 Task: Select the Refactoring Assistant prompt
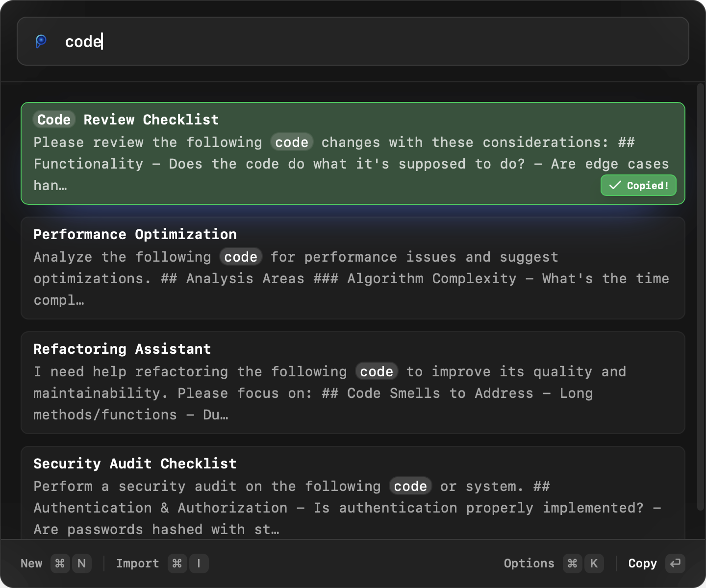353,382
